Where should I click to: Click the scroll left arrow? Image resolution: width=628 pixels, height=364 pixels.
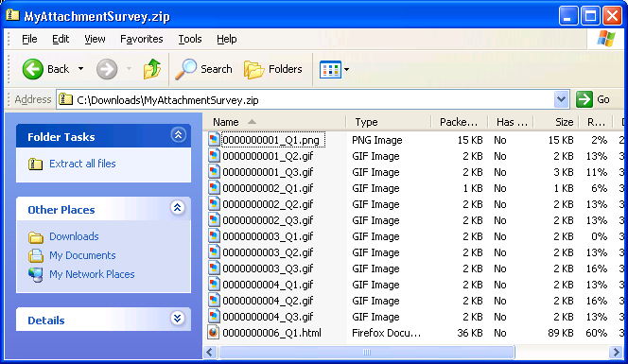tap(209, 353)
